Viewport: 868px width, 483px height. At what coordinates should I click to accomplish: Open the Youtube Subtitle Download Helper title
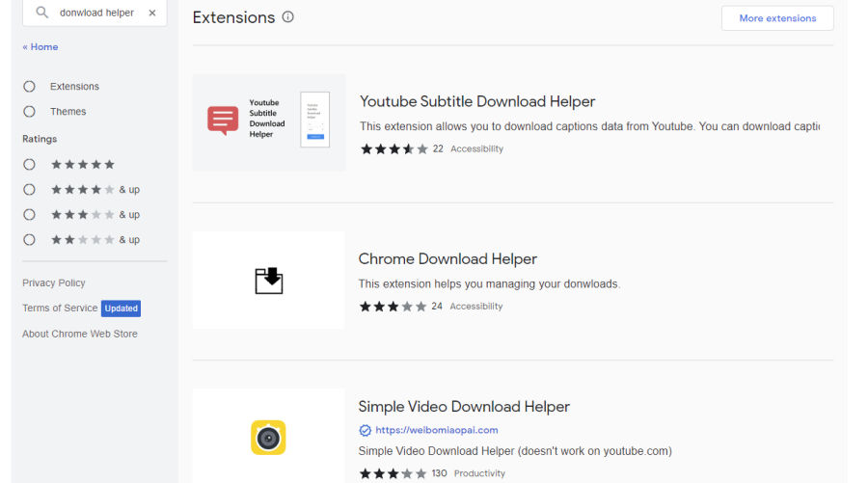tap(477, 102)
